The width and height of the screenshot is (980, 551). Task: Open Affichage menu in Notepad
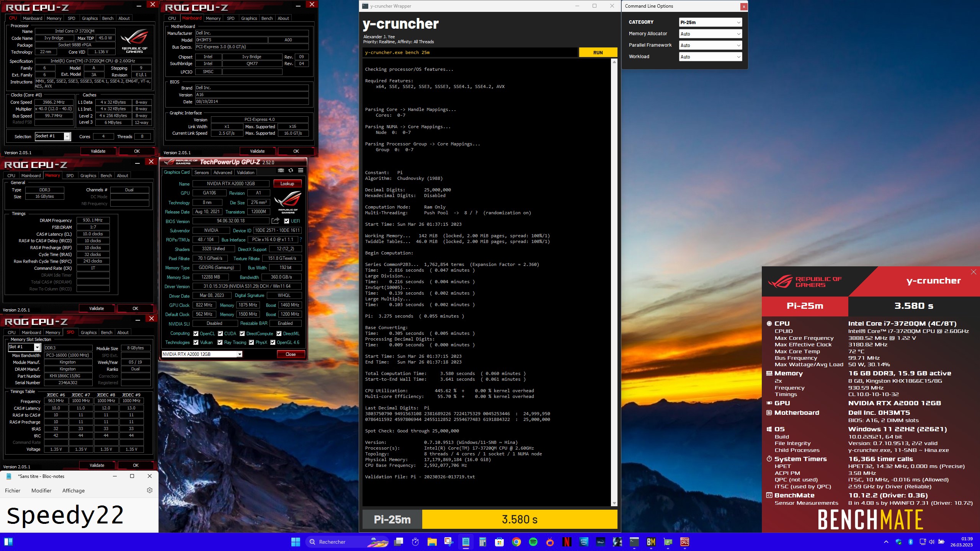click(x=73, y=491)
